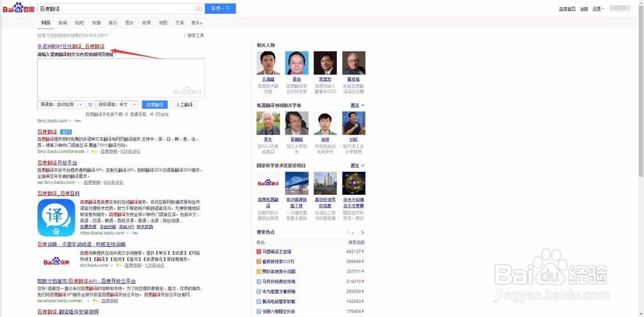Go to next page of 搜索热点
Screen dimensions: 644x317
pyautogui.click(x=362, y=233)
